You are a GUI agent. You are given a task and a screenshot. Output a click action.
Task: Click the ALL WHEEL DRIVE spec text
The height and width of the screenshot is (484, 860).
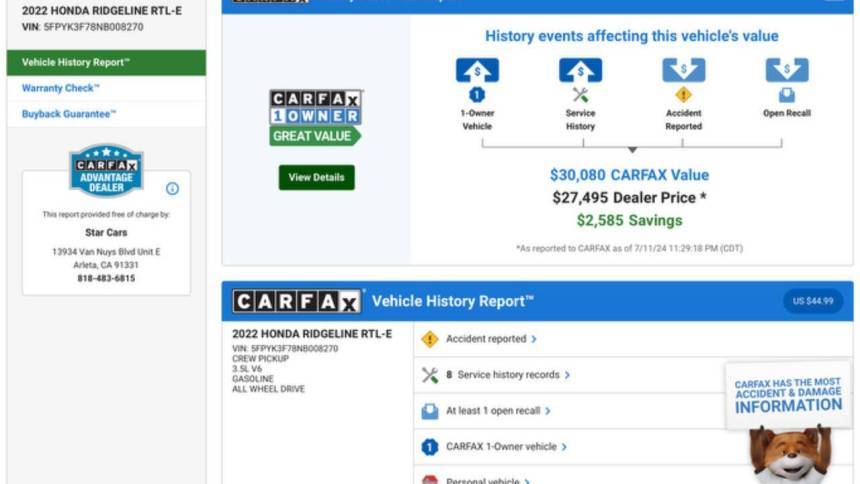(x=268, y=389)
